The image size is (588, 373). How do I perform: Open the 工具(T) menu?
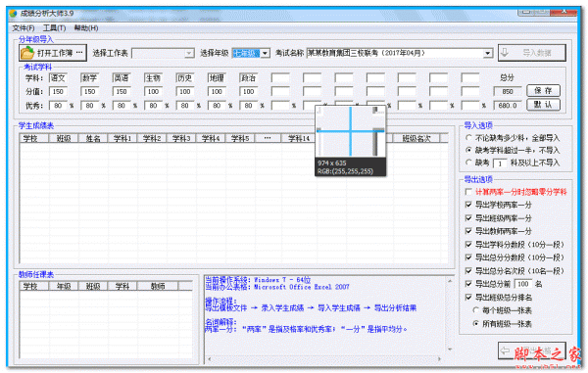(x=54, y=28)
